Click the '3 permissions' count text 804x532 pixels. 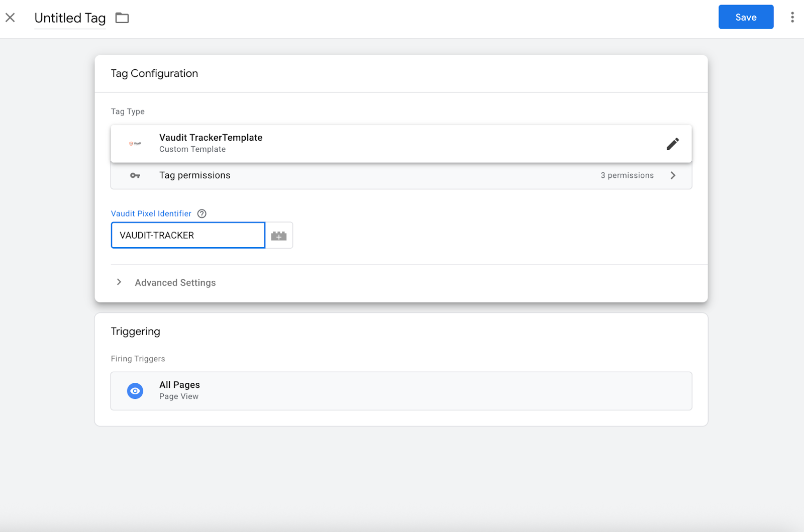pos(627,175)
